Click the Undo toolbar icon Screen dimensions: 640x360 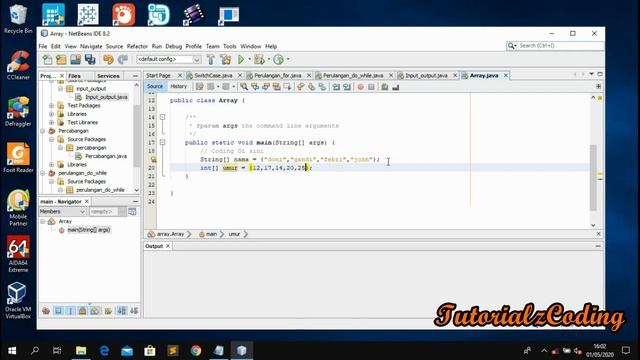108,60
